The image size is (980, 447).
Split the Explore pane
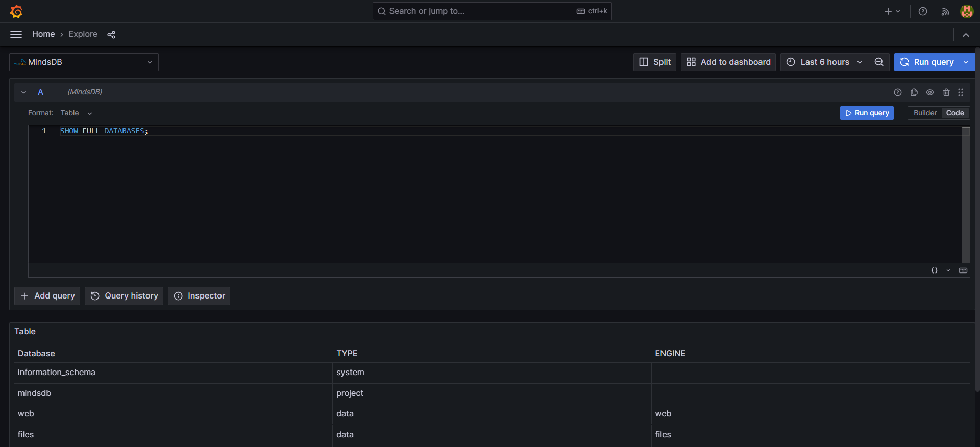tap(655, 62)
